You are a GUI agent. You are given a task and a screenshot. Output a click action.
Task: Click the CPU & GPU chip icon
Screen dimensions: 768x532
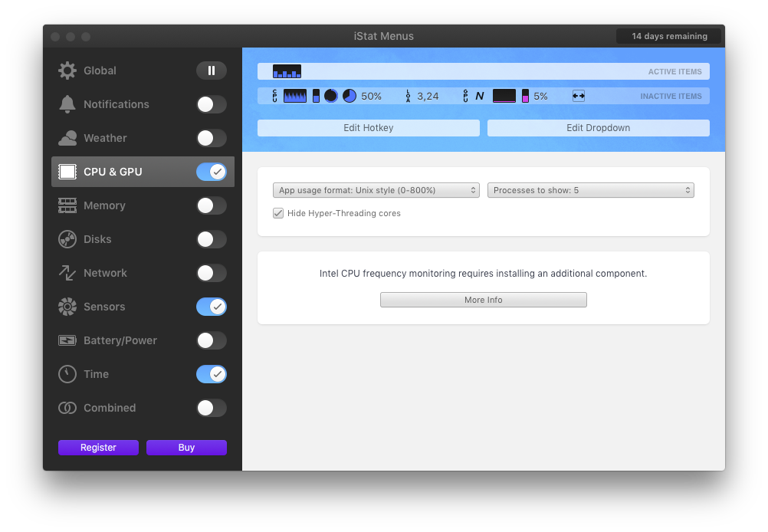(67, 172)
